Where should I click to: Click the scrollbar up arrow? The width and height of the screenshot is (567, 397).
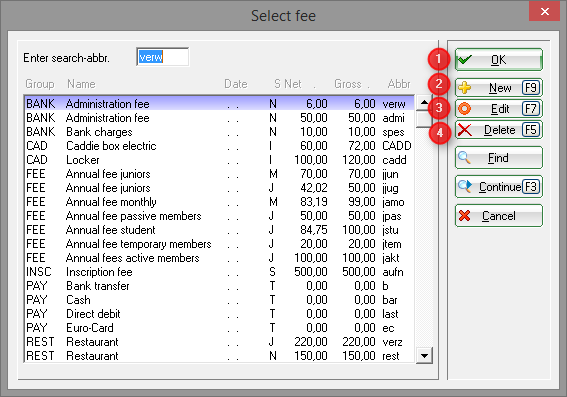pos(425,103)
